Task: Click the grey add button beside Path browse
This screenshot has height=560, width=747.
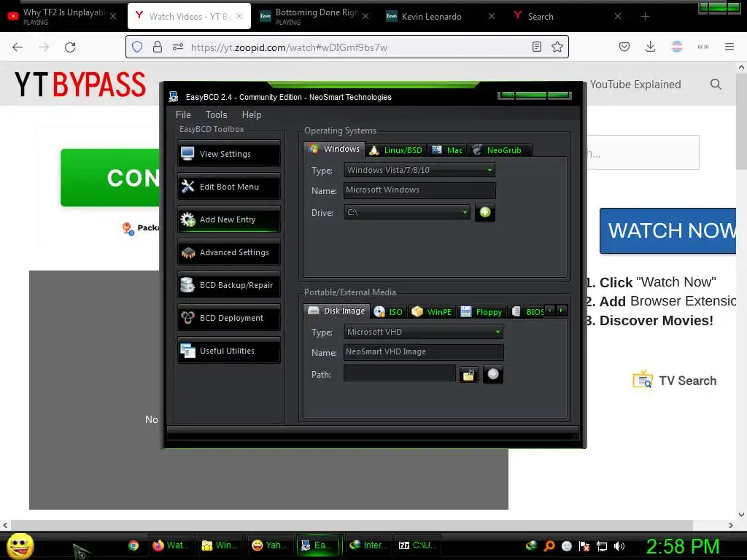Action: [x=493, y=374]
